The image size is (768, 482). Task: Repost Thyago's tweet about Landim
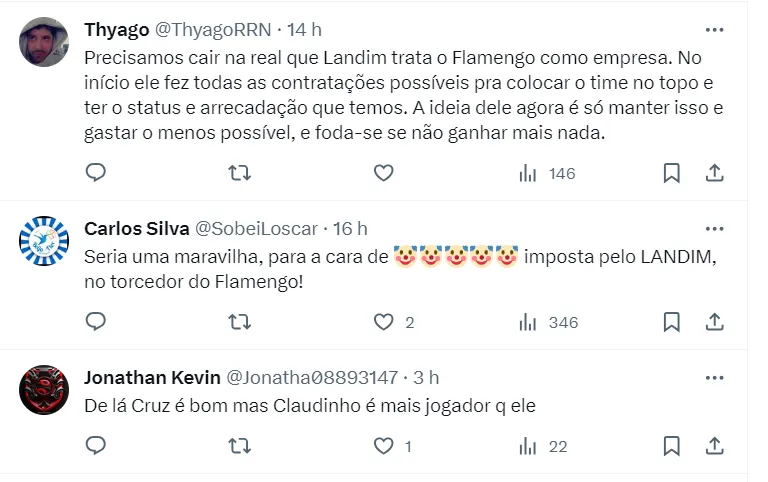(240, 173)
